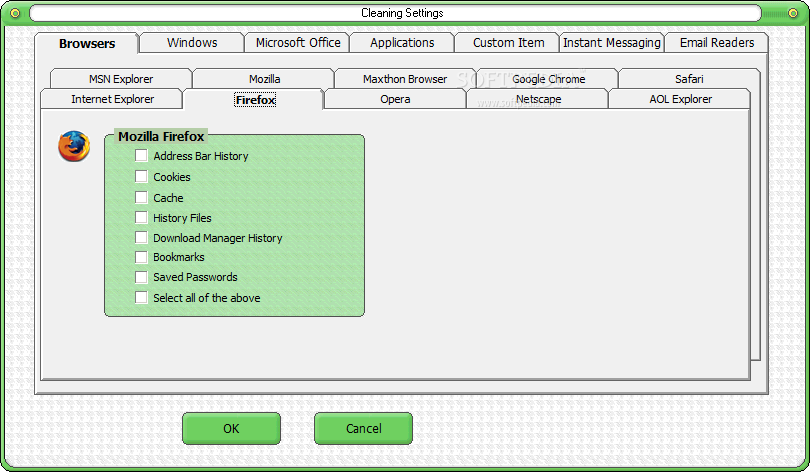
Task: Click the Mozilla Firefox group heading
Action: pyautogui.click(x=161, y=136)
